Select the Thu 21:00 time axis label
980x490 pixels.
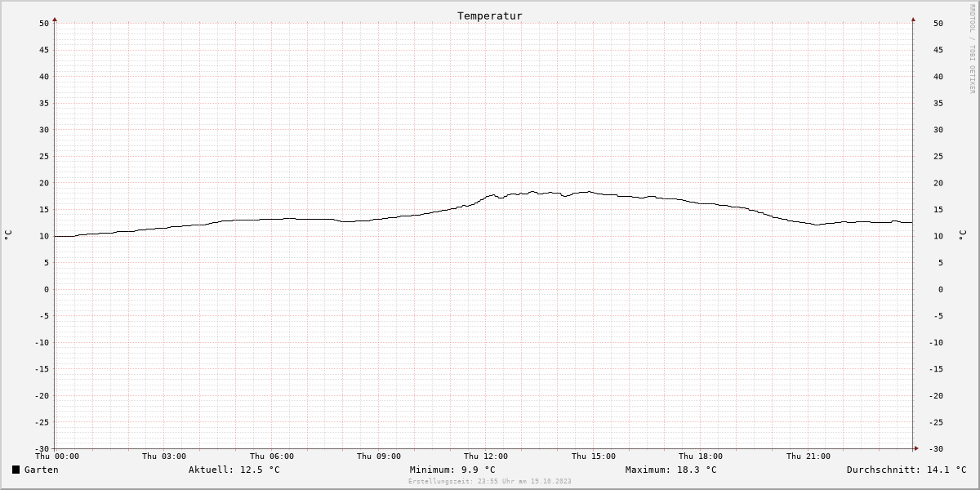(x=808, y=457)
